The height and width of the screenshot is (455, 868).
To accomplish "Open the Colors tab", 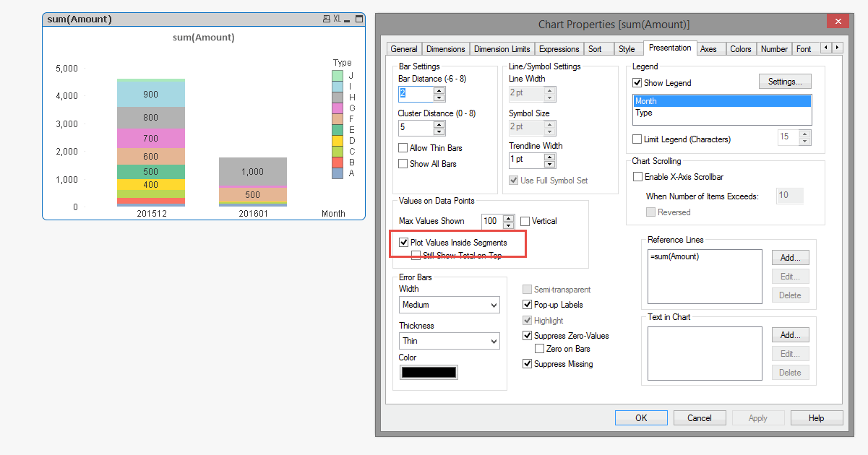I will point(741,48).
